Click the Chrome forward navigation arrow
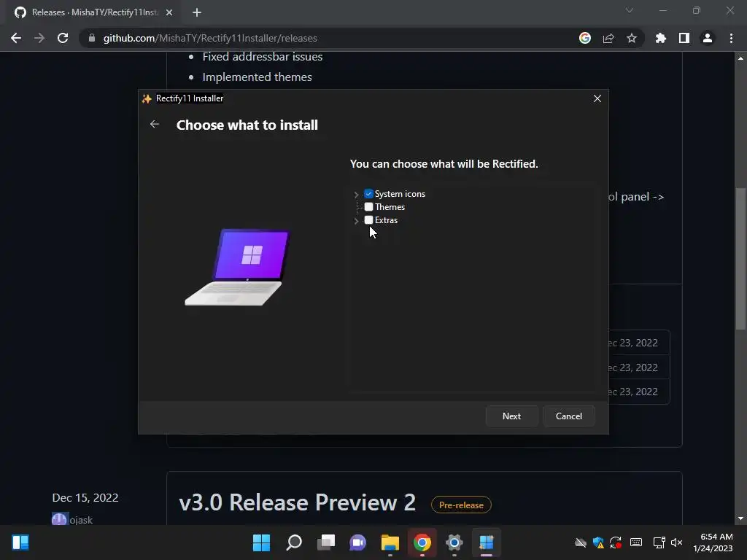Viewport: 747px width, 560px height. [39, 38]
